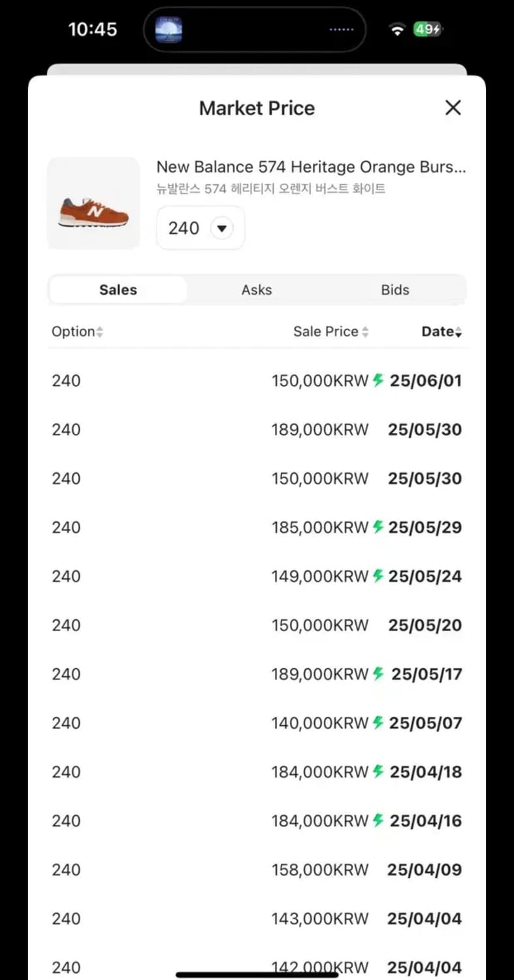The image size is (514, 980).
Task: Tap lightning icon on 25/05/24 sale
Action: point(378,576)
